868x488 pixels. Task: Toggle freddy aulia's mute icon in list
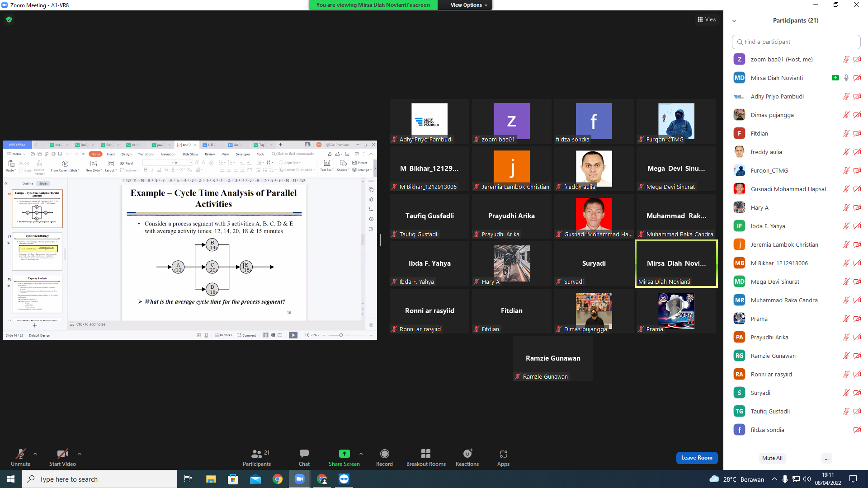846,152
